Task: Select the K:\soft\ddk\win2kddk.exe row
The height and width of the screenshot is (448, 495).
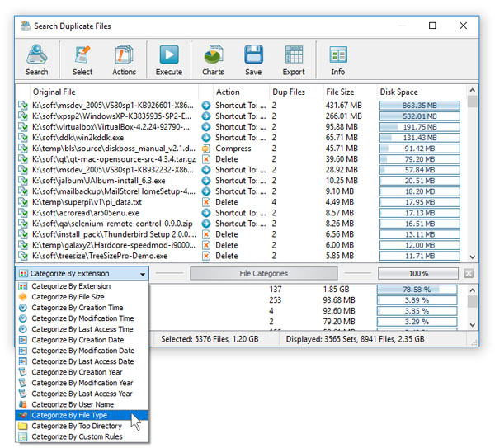Action: (x=239, y=138)
